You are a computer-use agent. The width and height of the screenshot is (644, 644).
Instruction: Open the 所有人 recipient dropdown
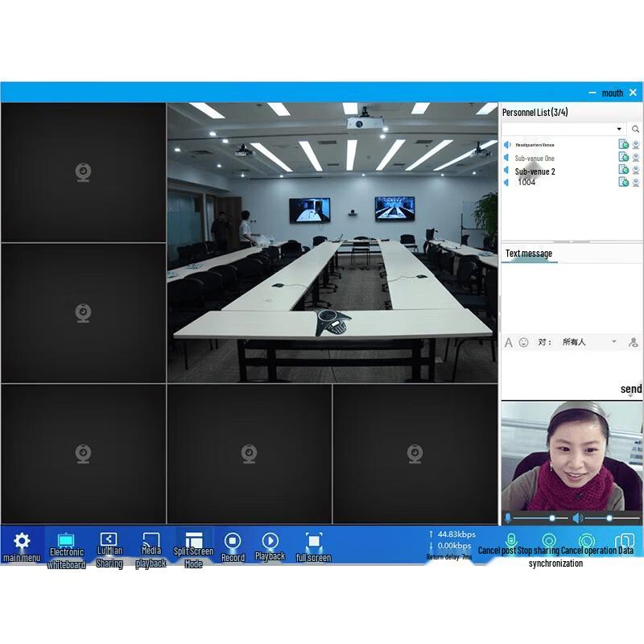point(589,341)
